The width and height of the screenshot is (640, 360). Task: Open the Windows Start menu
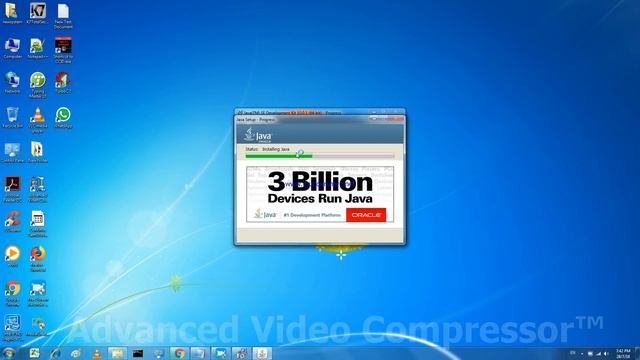(8, 353)
